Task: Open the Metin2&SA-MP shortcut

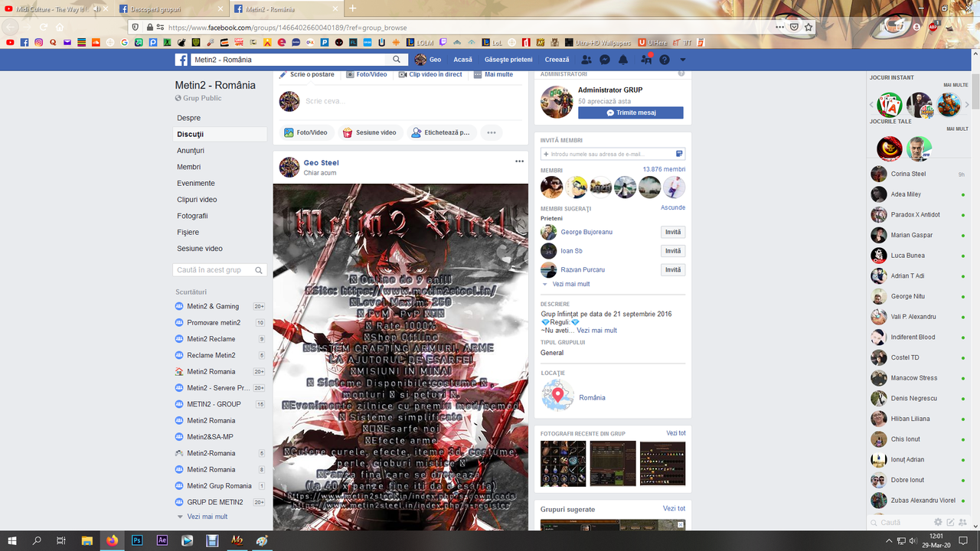Action: [x=210, y=437]
